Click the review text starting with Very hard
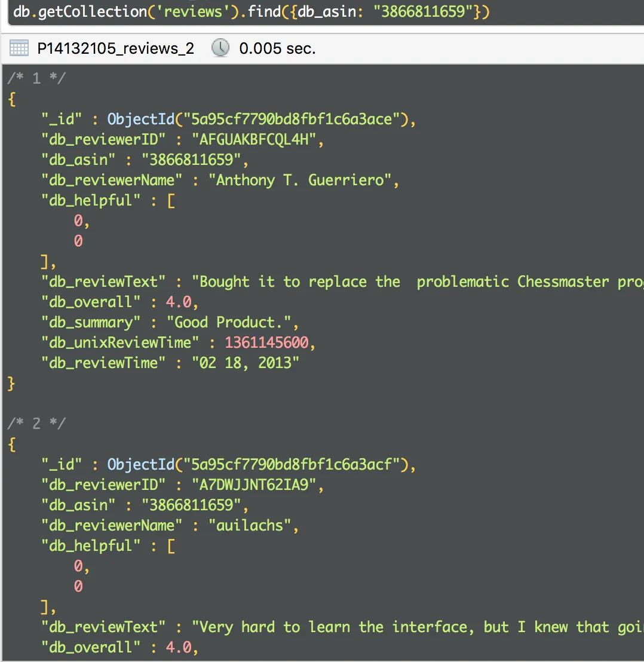This screenshot has width=644, height=662. (x=418, y=627)
